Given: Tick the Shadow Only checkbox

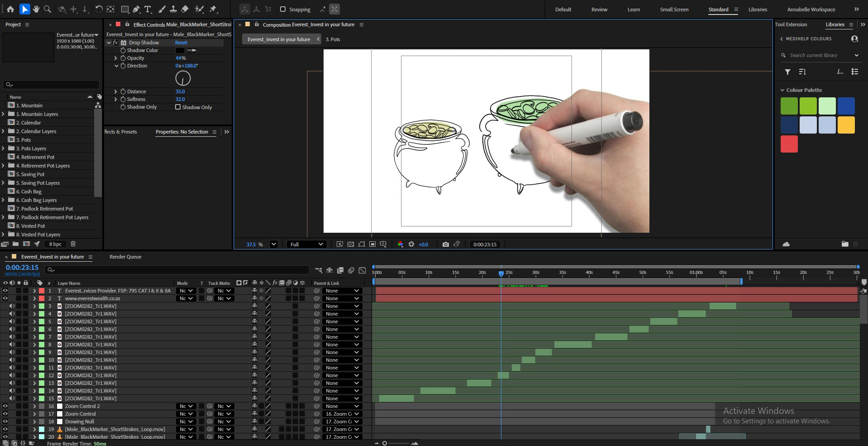Looking at the screenshot, I should pos(178,107).
